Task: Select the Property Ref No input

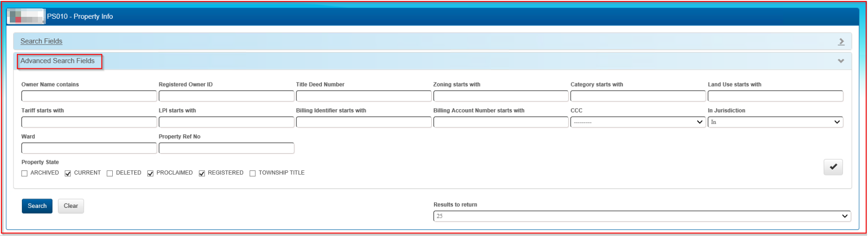Action: coord(226,148)
